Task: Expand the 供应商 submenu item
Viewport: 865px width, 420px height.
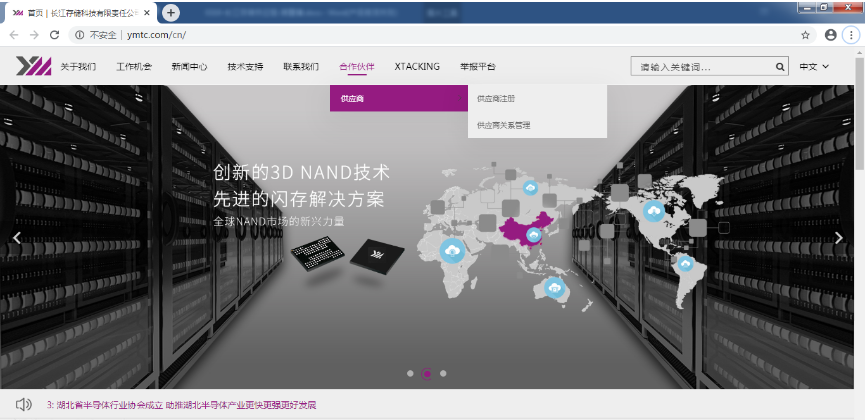Action: click(399, 98)
